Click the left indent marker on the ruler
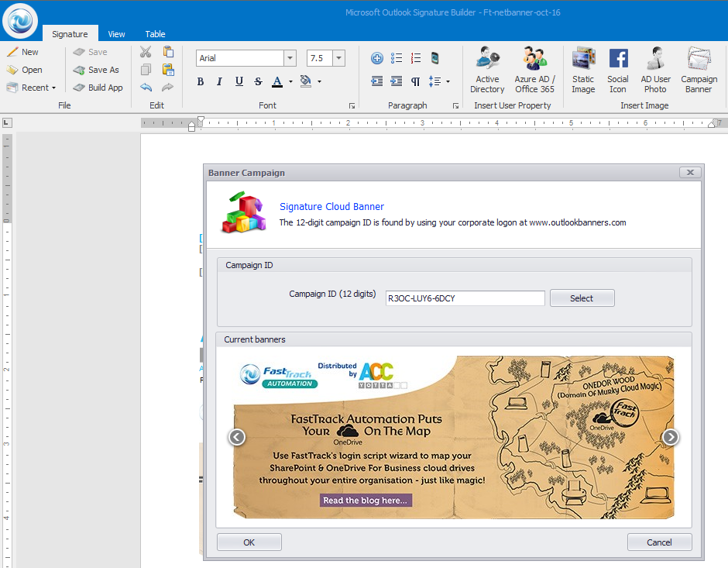The height and width of the screenshot is (568, 728). (192, 126)
